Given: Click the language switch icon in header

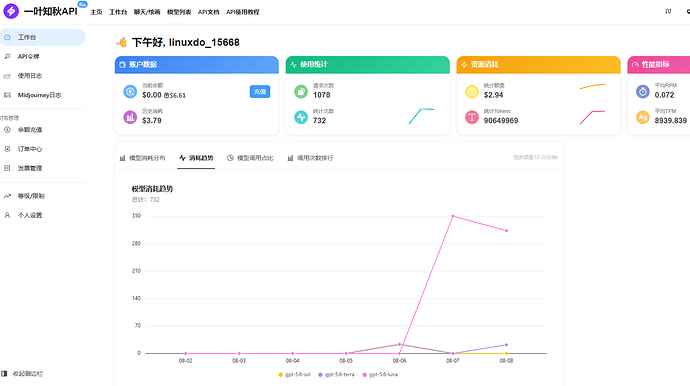Looking at the screenshot, I should (668, 11).
